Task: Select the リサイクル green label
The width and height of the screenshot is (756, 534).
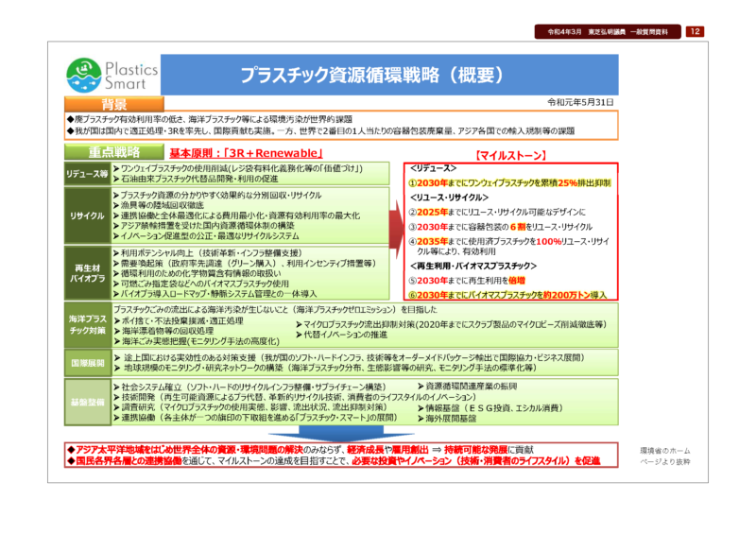Action: click(x=87, y=216)
